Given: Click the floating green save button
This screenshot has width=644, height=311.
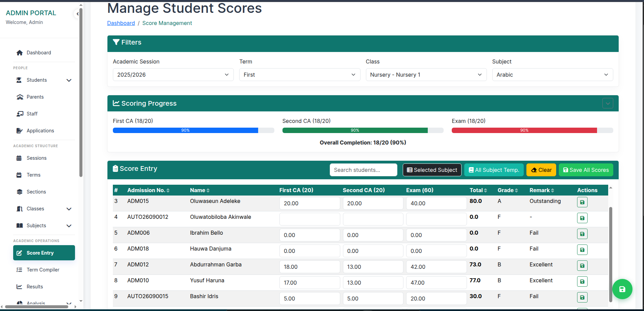Looking at the screenshot, I should [622, 289].
